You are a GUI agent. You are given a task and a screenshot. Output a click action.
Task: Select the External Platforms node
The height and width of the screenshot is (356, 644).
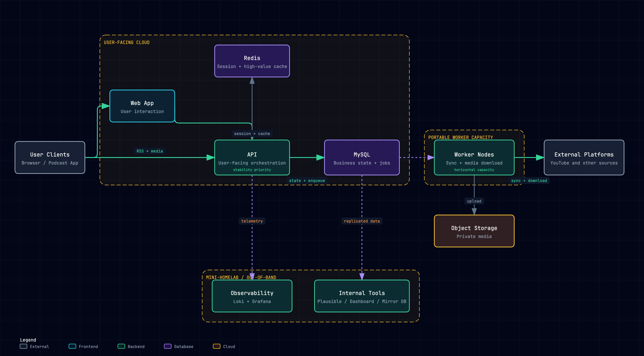pyautogui.click(x=584, y=157)
